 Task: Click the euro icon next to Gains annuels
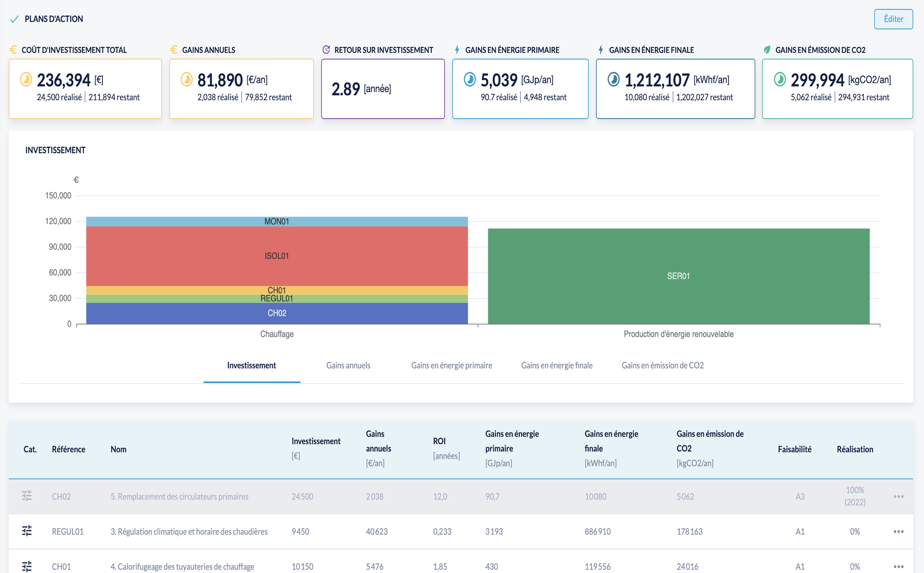(174, 50)
